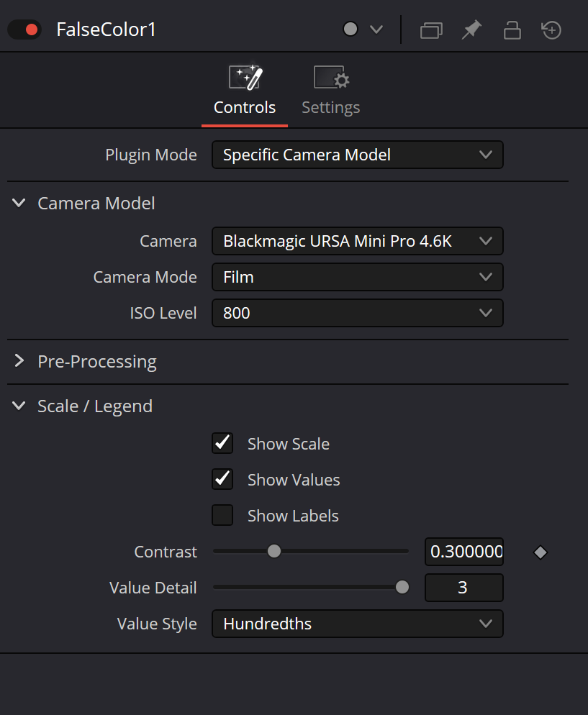
Task: Pin the FalseColor1 inspector panel
Action: 471,30
